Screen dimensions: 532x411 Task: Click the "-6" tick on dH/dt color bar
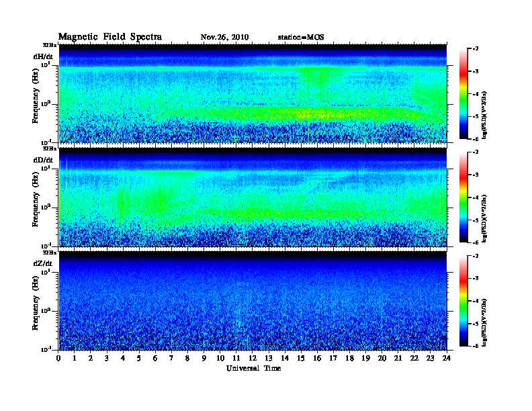tap(476, 139)
